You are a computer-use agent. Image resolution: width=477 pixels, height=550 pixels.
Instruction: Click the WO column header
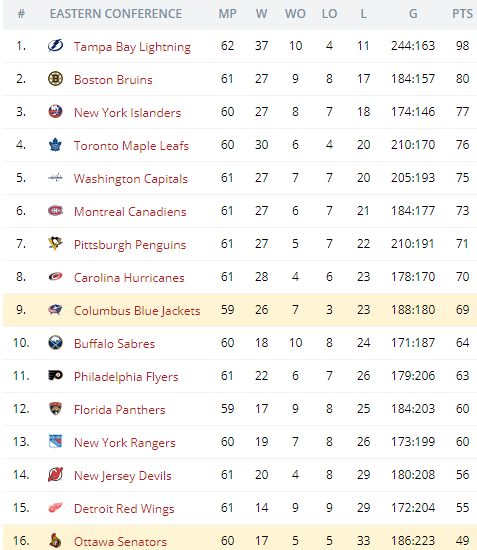click(x=295, y=14)
